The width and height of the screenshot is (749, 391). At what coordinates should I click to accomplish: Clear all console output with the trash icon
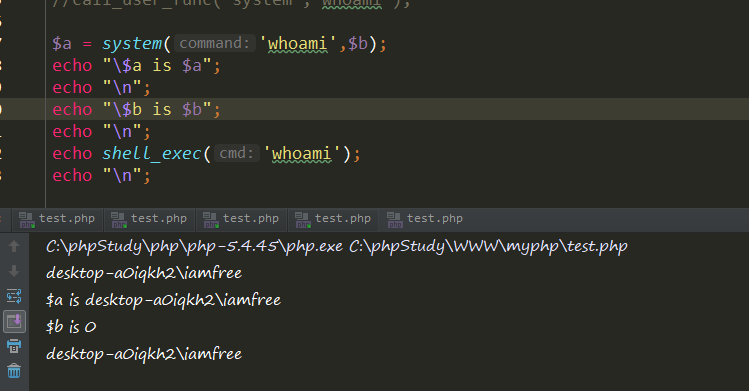tap(14, 370)
